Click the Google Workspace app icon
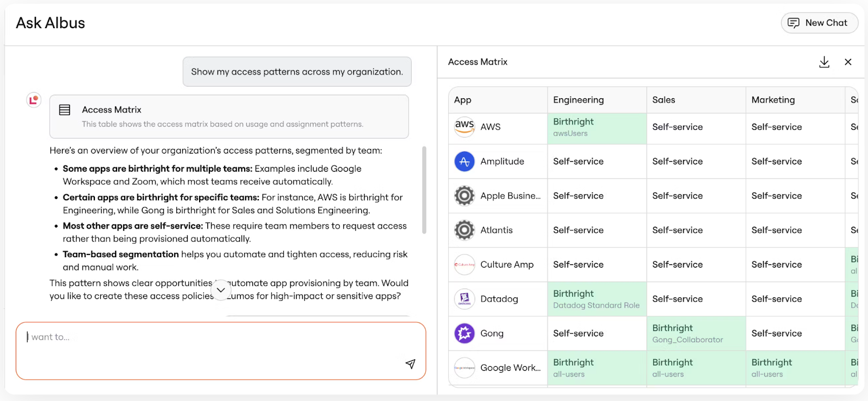Image resolution: width=868 pixels, height=401 pixels. tap(464, 368)
